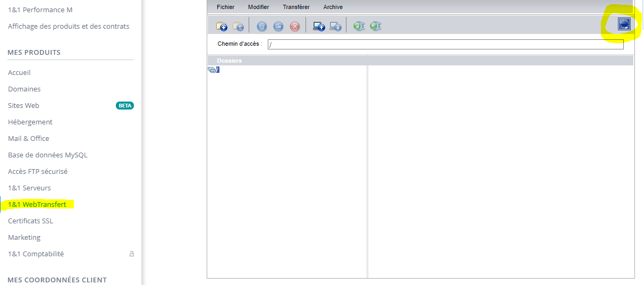Open 1&1 Comptabilité in sidebar

click(x=36, y=254)
